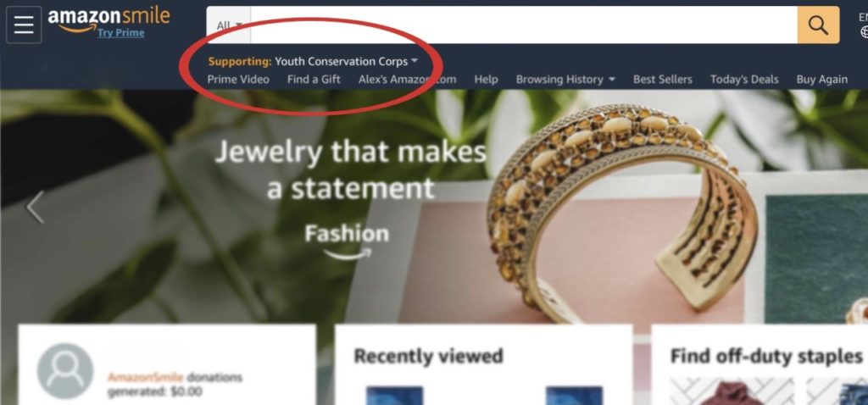Open Best Sellers from navigation bar

click(663, 79)
